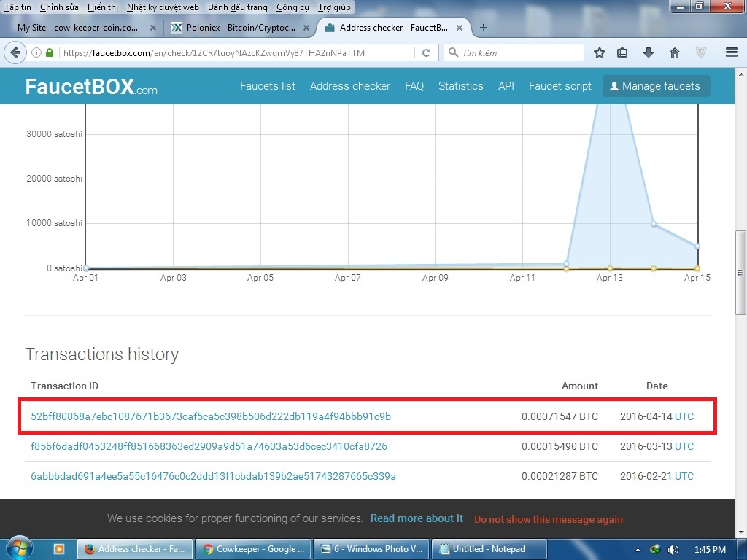The width and height of the screenshot is (747, 560).
Task: Click the volume speaker tray icon
Action: pos(673,550)
